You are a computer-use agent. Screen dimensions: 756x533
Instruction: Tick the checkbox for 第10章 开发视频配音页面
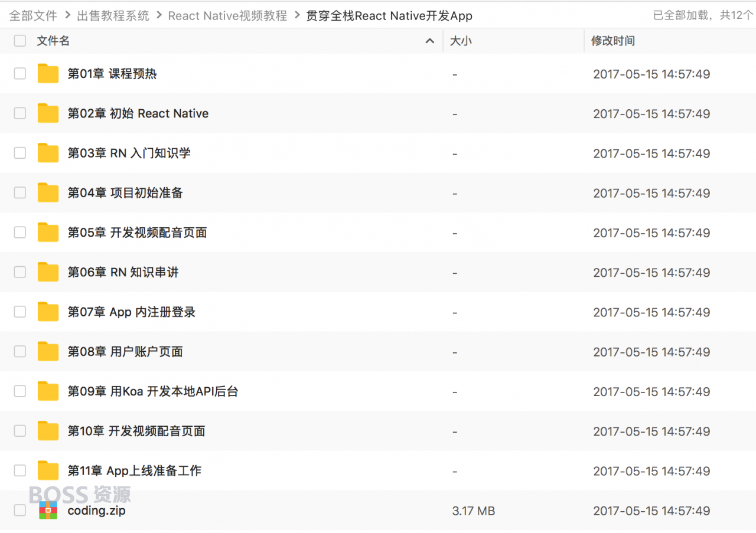click(20, 431)
